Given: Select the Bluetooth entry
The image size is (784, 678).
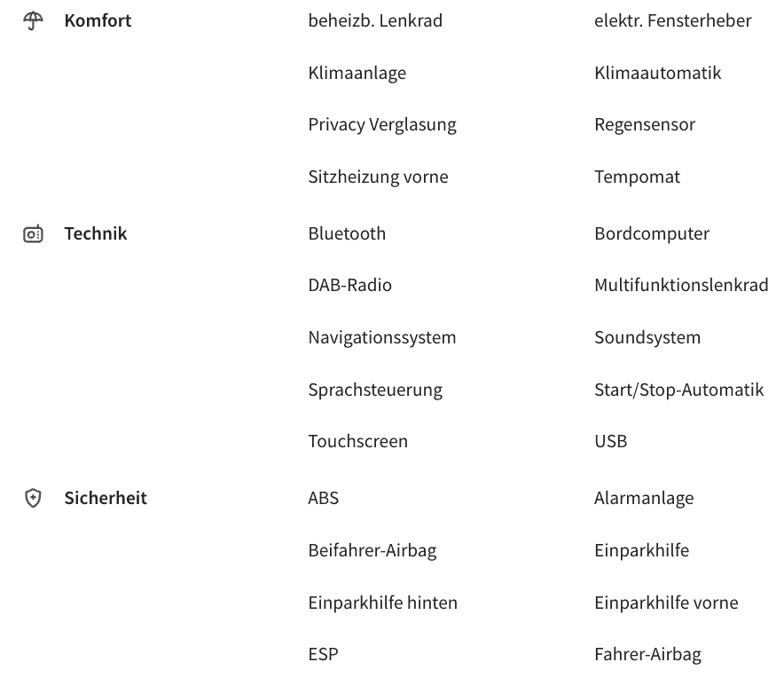Looking at the screenshot, I should click(348, 234).
